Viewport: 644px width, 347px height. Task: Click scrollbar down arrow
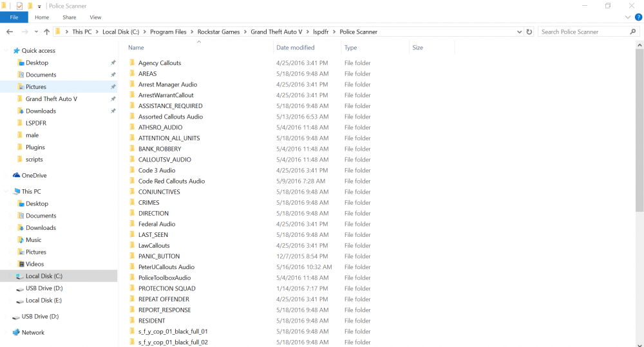[x=639, y=344]
